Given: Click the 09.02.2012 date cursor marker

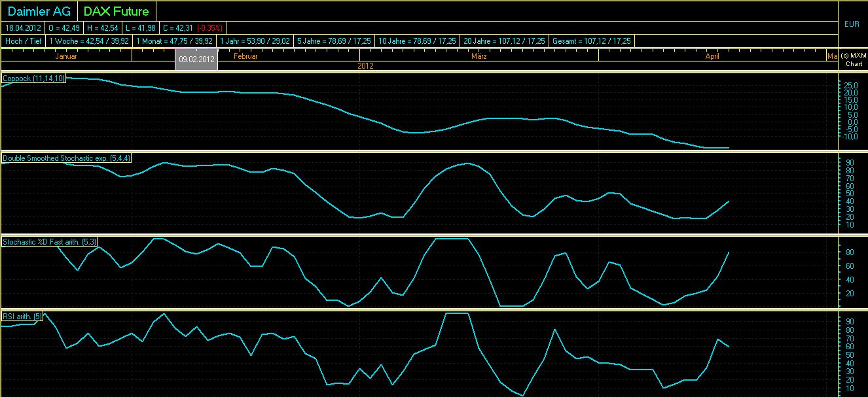Looking at the screenshot, I should [196, 60].
